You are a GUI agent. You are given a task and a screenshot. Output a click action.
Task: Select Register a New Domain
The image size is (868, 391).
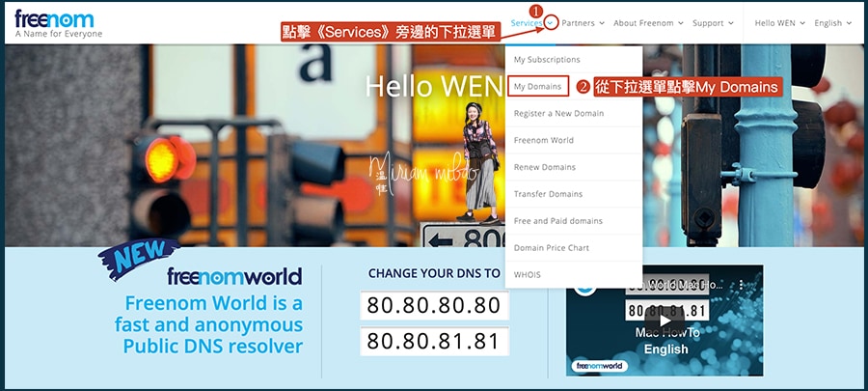(x=574, y=113)
